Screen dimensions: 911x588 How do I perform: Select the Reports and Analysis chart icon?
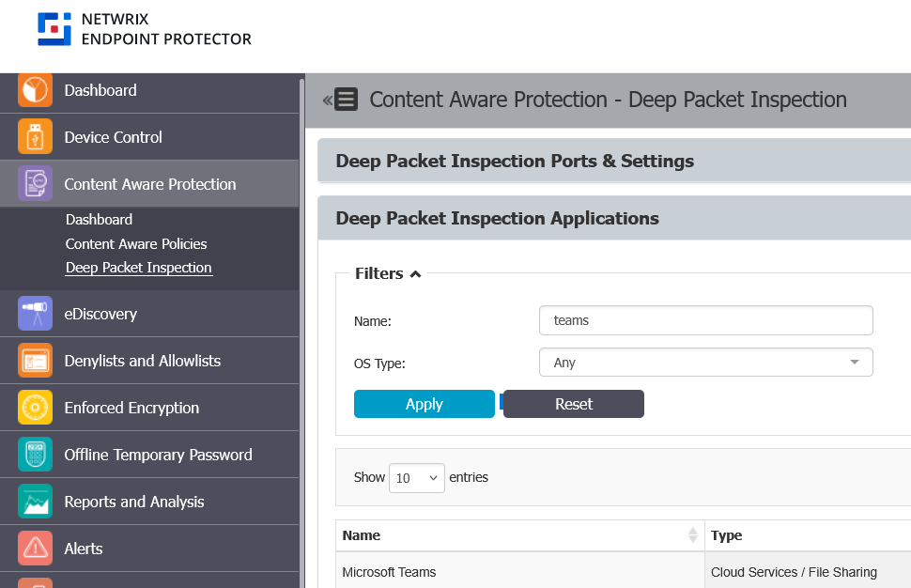coord(34,501)
